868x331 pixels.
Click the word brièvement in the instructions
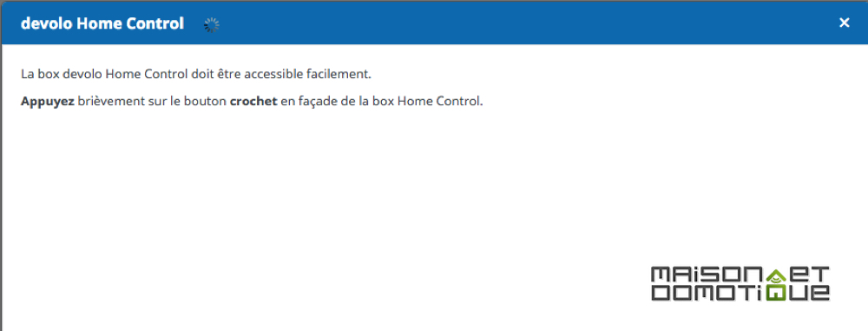pyautogui.click(x=112, y=102)
